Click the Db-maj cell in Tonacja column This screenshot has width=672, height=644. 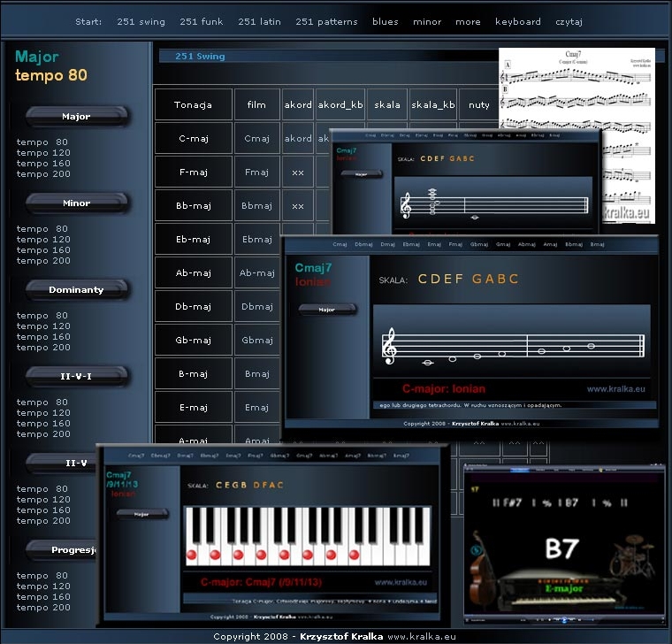pos(194,307)
